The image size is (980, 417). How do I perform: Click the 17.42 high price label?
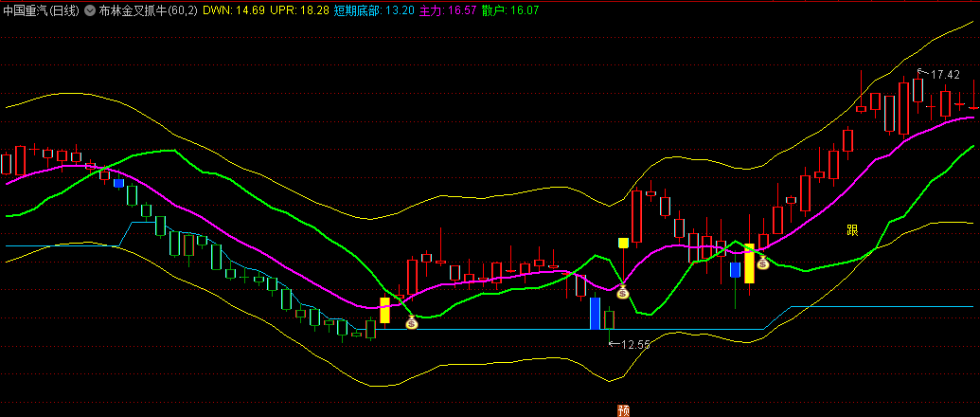[x=945, y=75]
